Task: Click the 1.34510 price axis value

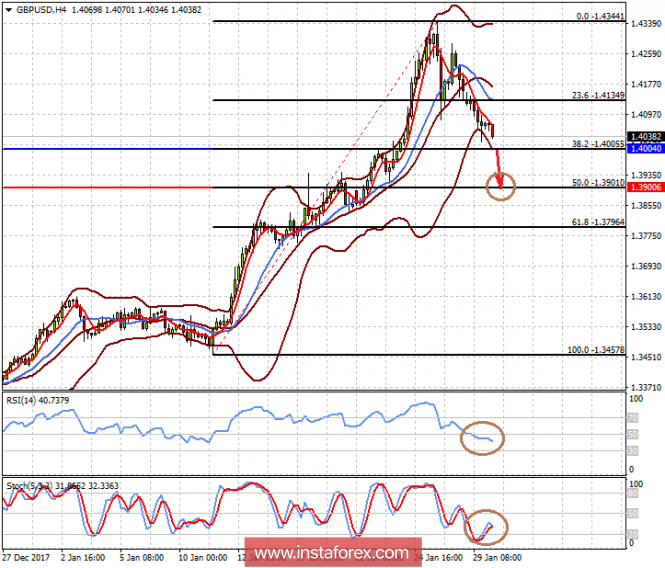Action: coord(646,357)
